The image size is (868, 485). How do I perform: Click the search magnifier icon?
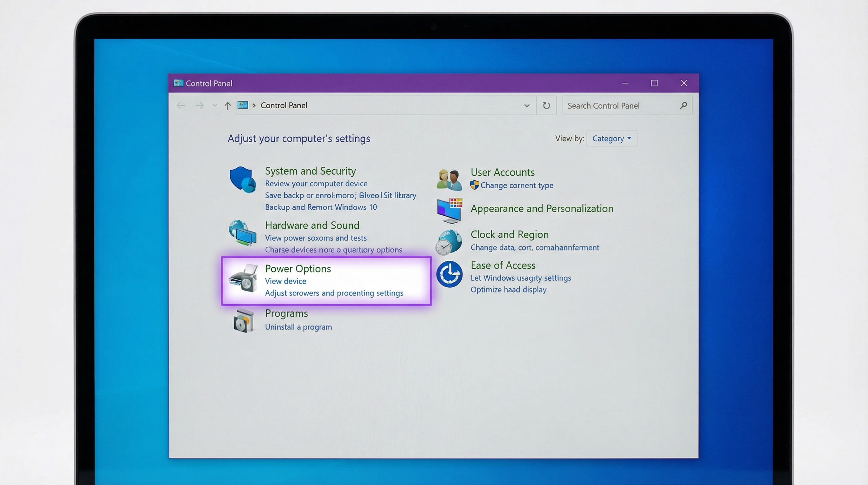coord(683,106)
